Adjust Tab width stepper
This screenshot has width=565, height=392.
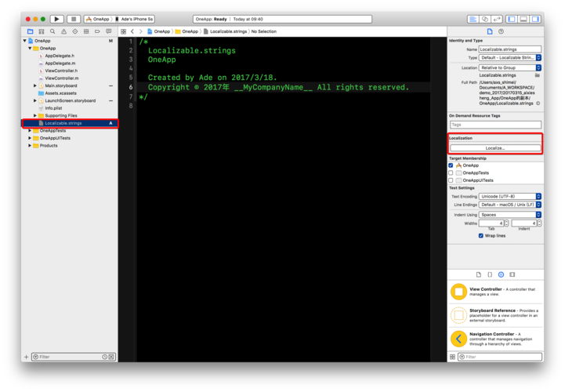click(506, 223)
